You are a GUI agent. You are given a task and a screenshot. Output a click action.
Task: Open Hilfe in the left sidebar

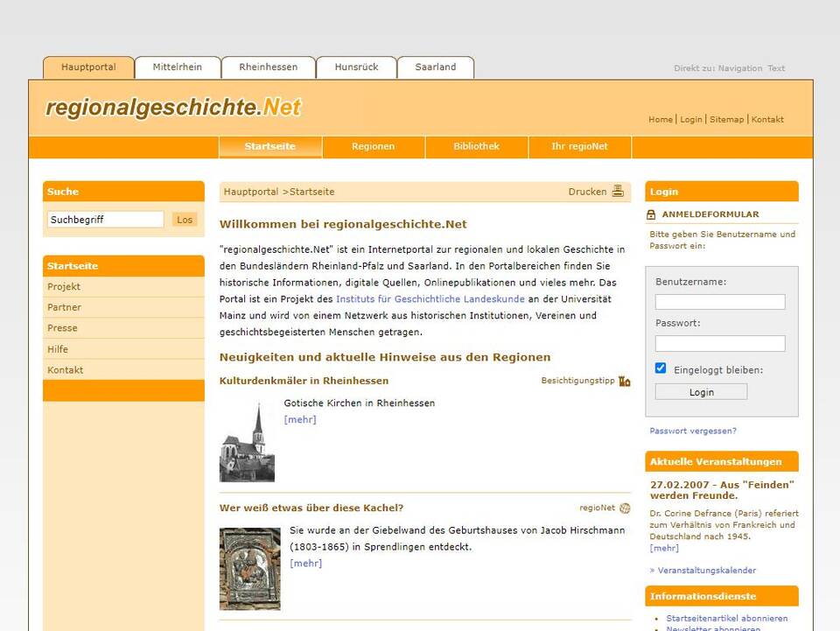[x=123, y=349]
